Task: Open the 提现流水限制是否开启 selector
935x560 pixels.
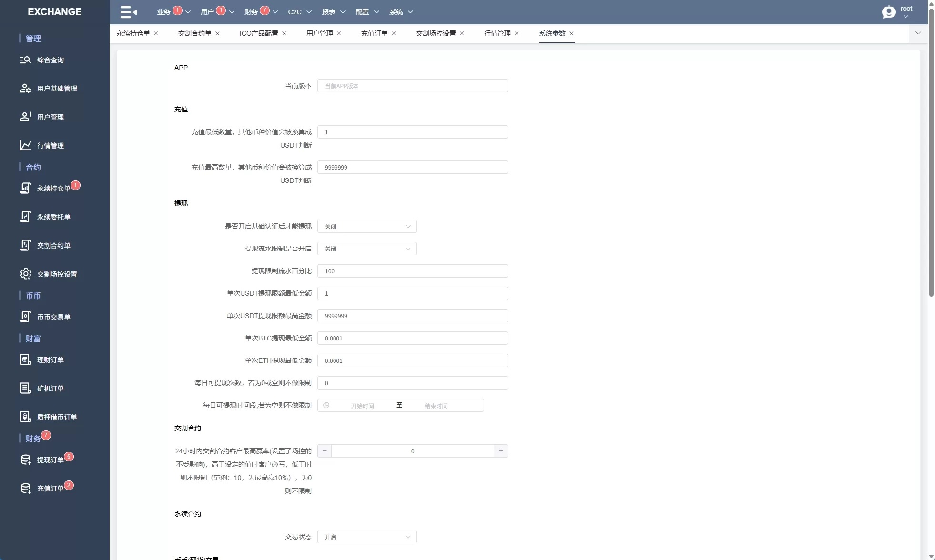Action: click(x=367, y=249)
